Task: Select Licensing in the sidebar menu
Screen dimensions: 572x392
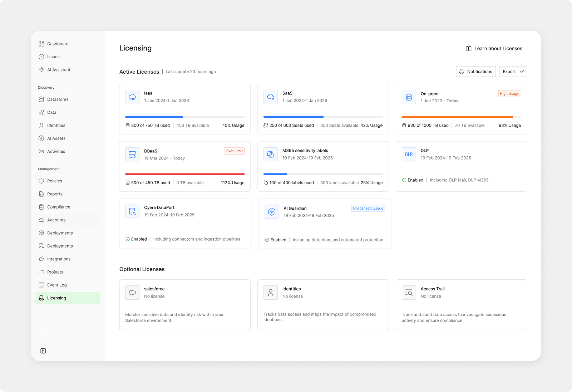Action: coord(57,298)
